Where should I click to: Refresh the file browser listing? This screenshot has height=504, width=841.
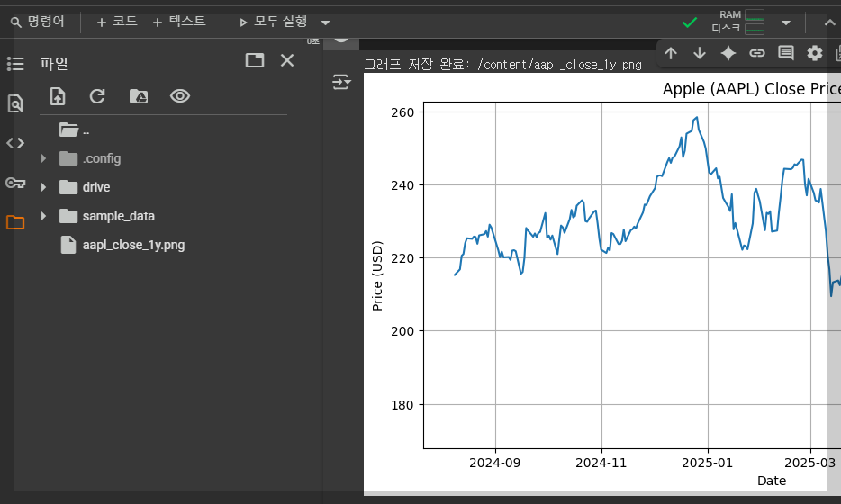(x=97, y=96)
